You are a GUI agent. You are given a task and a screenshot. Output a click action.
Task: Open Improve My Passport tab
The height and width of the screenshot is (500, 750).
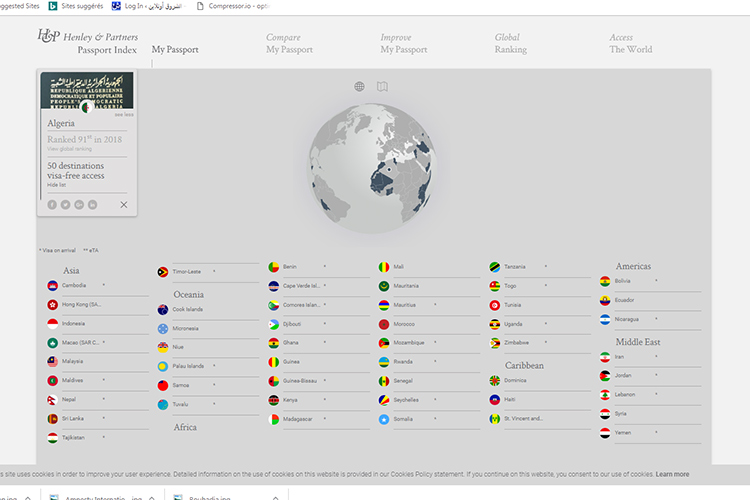tap(404, 43)
